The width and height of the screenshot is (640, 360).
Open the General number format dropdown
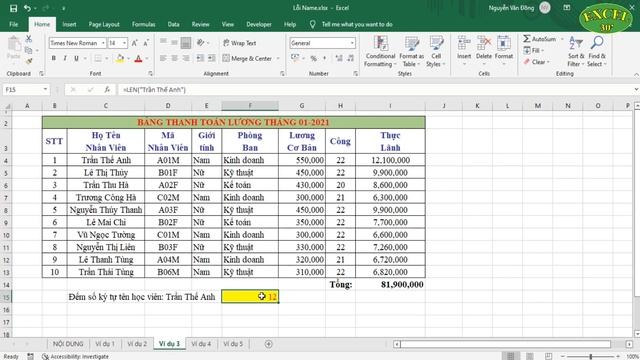coord(352,43)
